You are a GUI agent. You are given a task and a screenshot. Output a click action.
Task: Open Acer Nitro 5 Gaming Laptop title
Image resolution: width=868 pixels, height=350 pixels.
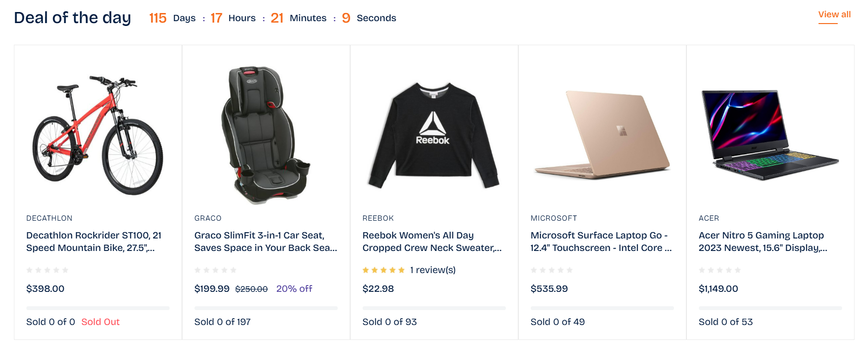tap(762, 241)
